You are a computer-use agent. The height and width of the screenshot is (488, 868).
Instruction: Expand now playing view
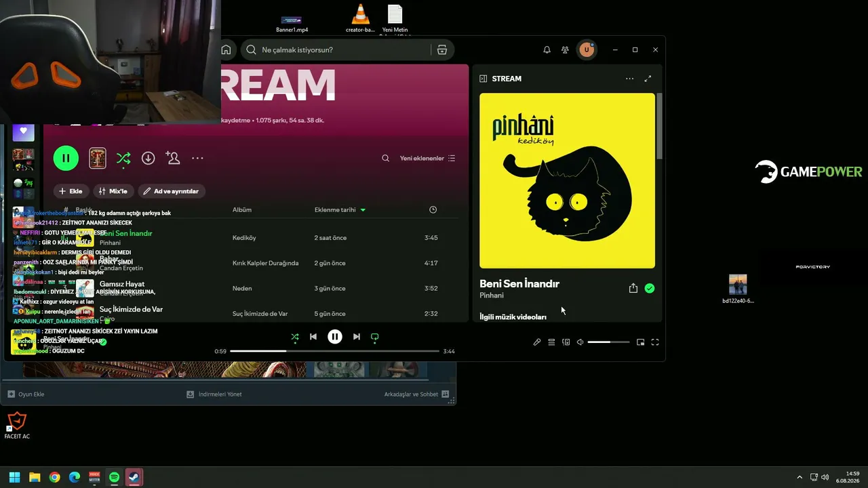[x=648, y=79]
